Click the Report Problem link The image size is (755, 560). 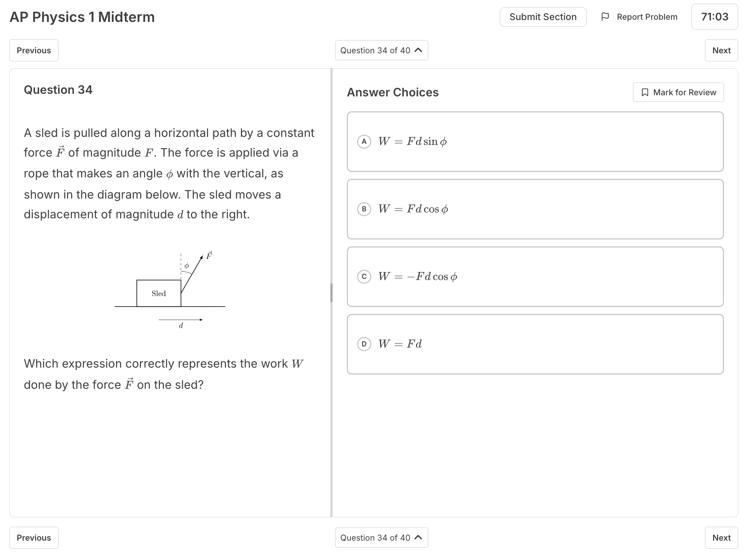pos(647,17)
